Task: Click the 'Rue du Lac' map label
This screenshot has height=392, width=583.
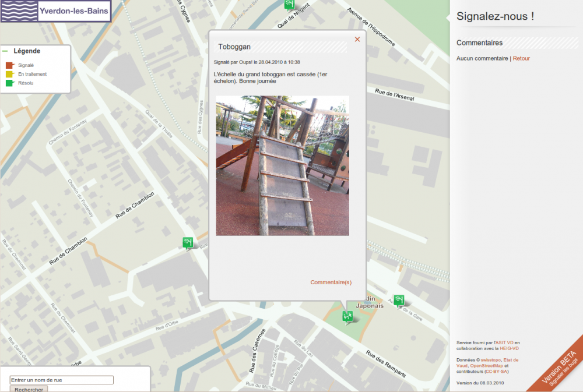Action: click(x=303, y=348)
